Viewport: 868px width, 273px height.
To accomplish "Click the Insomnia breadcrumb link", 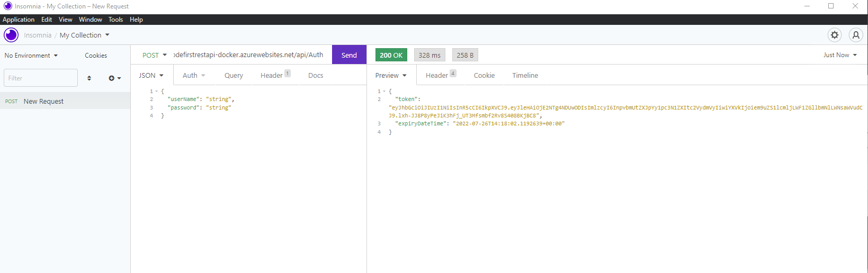I will point(38,35).
